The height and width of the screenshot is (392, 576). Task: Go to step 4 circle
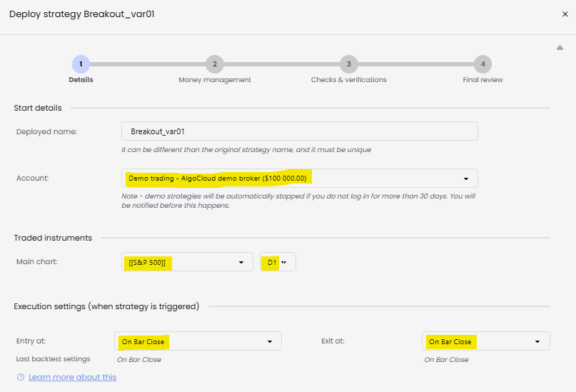coord(482,64)
